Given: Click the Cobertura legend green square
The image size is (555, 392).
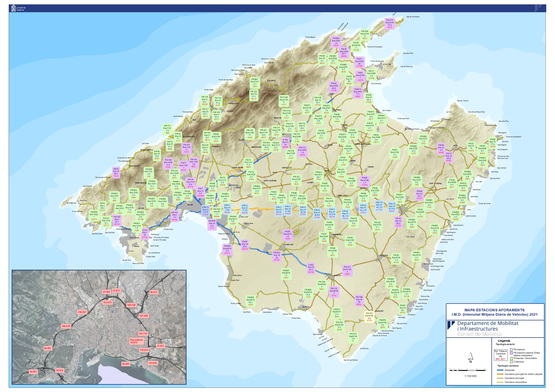Looking at the screenshot, I should tap(511, 362).
